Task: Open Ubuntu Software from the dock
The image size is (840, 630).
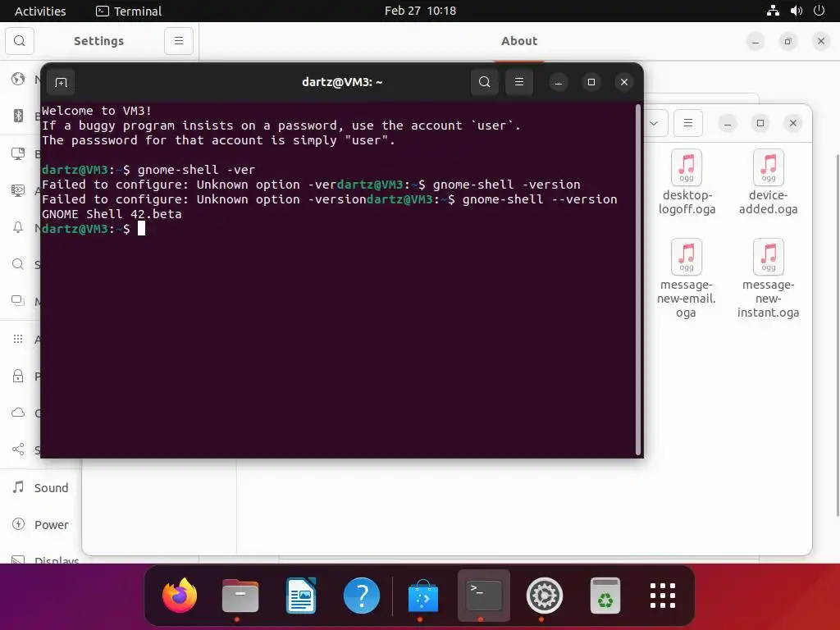Action: tap(423, 596)
